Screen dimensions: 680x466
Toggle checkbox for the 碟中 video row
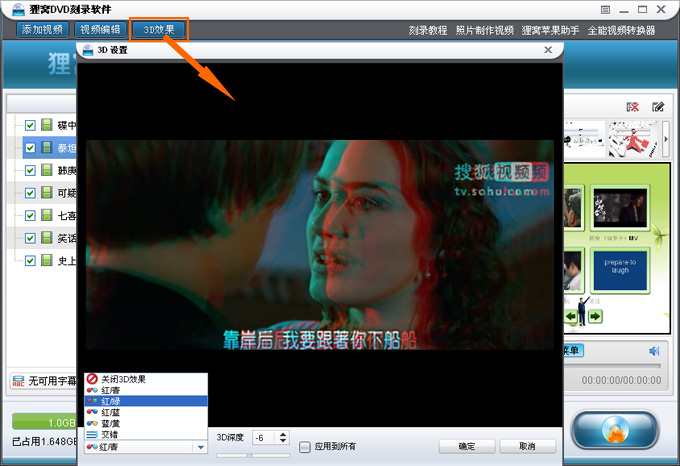click(30, 125)
